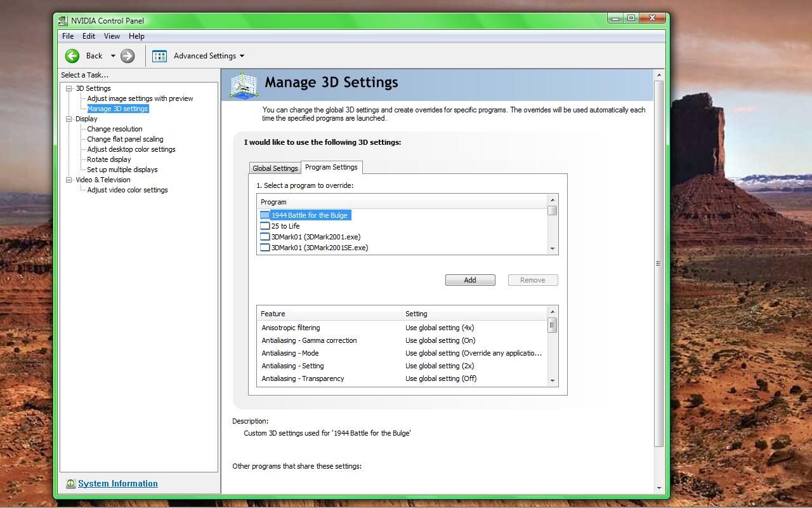Change Anisotropic filtering setting value (4x)
This screenshot has width=812, height=508.
coord(440,328)
